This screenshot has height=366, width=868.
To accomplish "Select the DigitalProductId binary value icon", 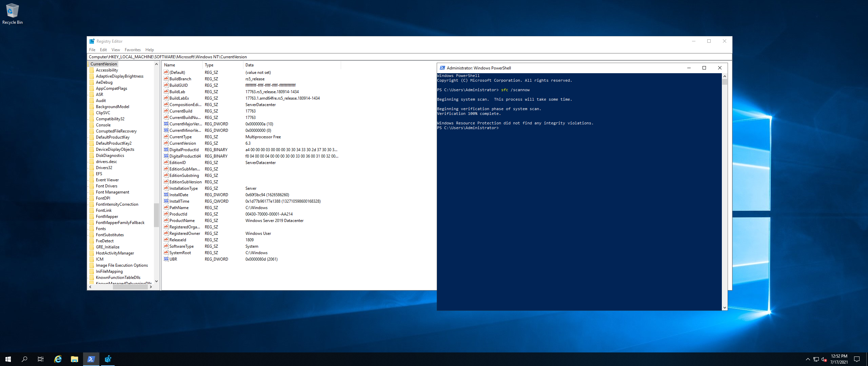I will 166,149.
